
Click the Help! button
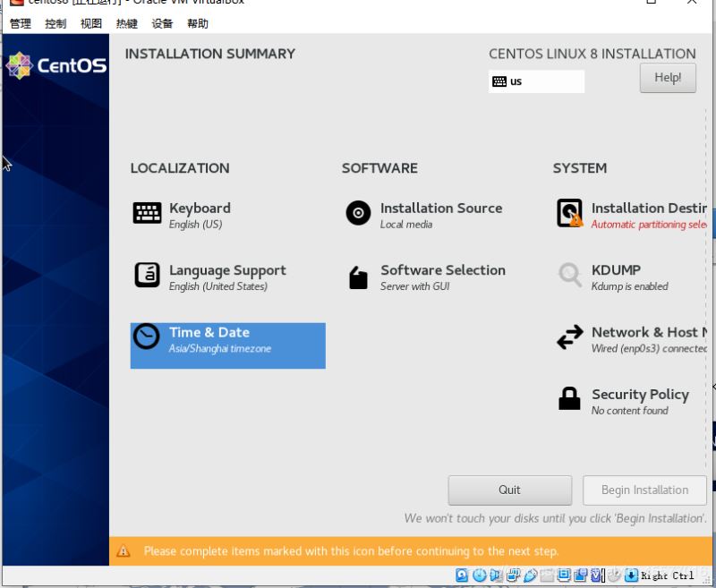(x=668, y=78)
